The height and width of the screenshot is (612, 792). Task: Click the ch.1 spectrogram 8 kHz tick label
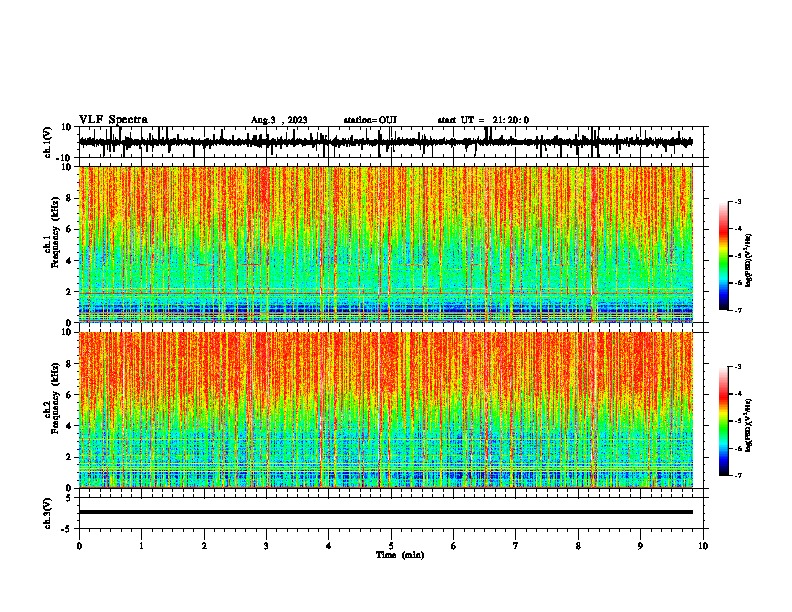69,198
